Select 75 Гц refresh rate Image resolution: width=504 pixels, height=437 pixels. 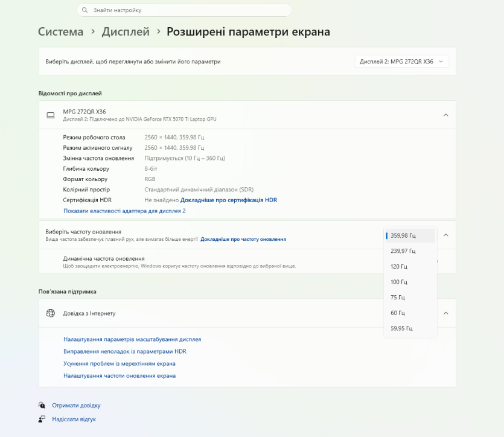410,297
